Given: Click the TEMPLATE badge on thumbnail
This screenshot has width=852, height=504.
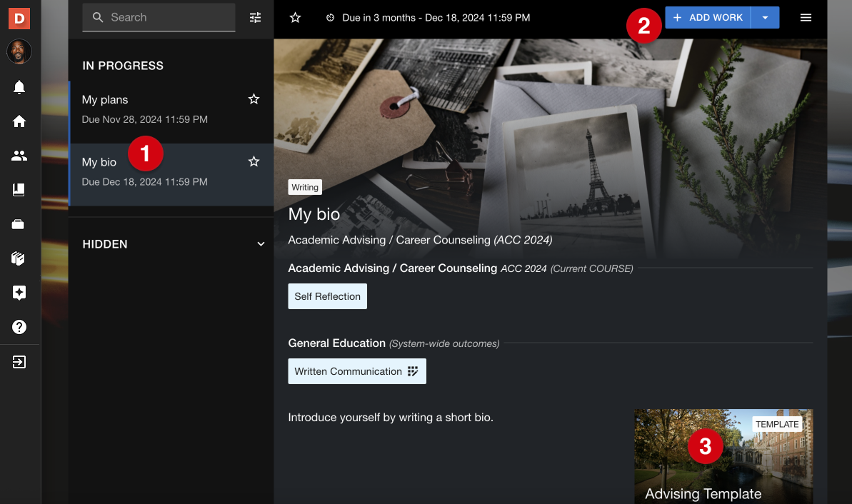Looking at the screenshot, I should pos(777,424).
